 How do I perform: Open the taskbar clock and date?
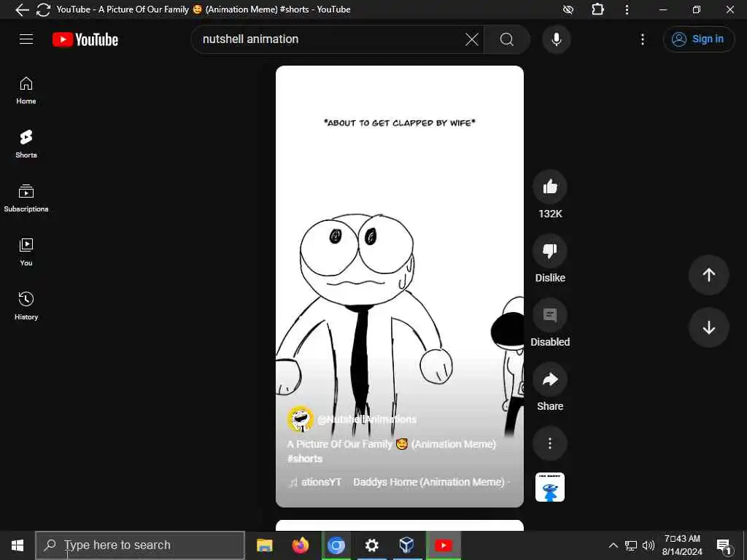[682, 545]
